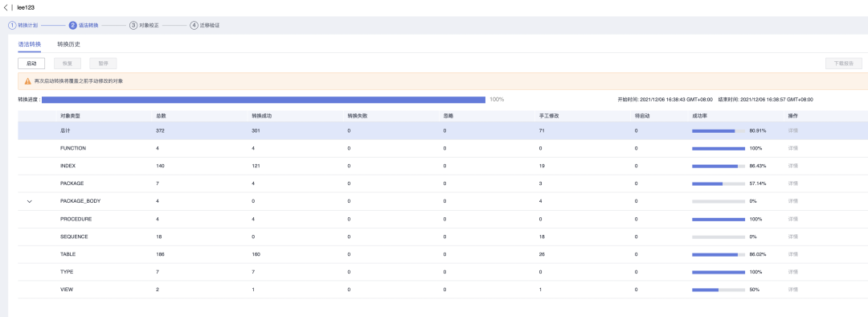Click the 结束时间 timestamp text
868x317 pixels.
(766, 100)
